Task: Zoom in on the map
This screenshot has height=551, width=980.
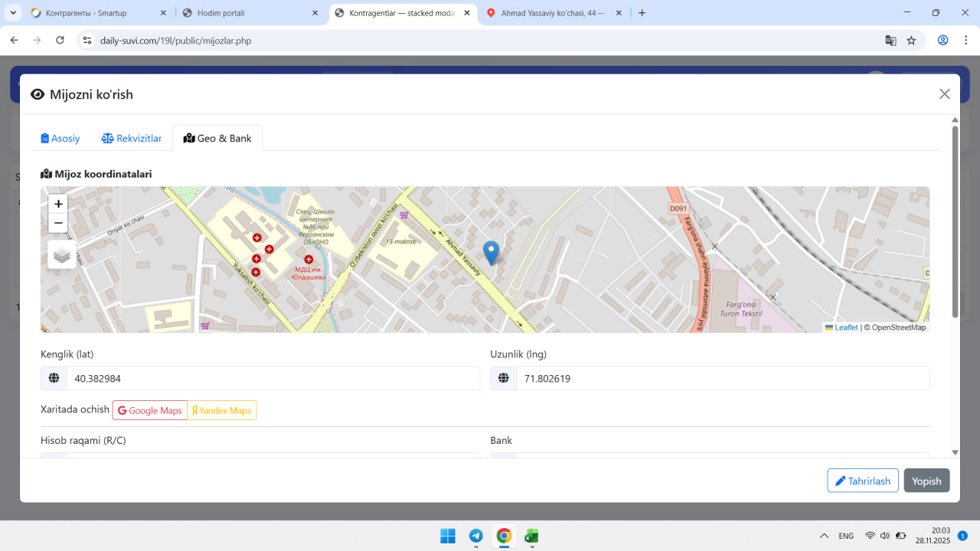Action: pos(58,204)
